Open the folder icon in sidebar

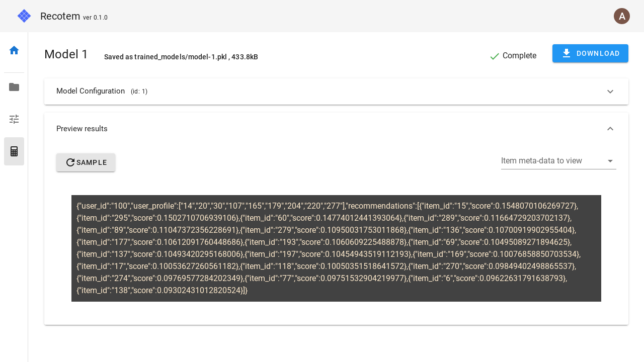pos(14,87)
